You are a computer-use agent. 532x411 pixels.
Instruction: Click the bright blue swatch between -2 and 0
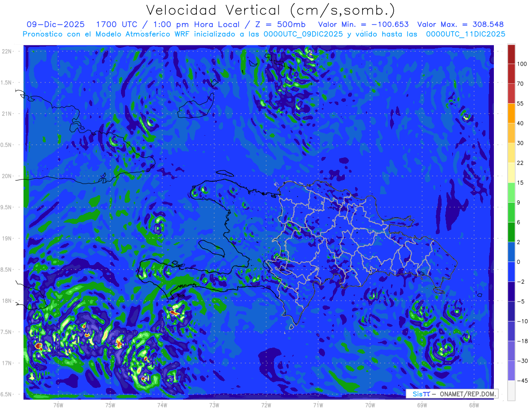[x=511, y=272]
